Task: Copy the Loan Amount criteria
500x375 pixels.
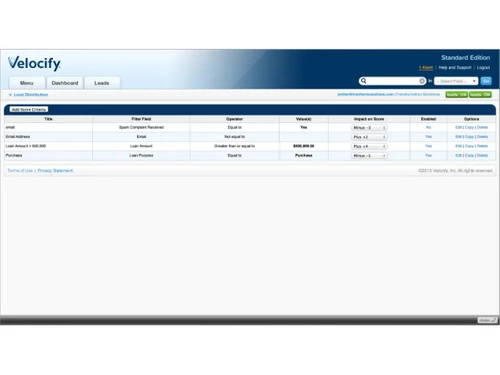Action: point(469,146)
